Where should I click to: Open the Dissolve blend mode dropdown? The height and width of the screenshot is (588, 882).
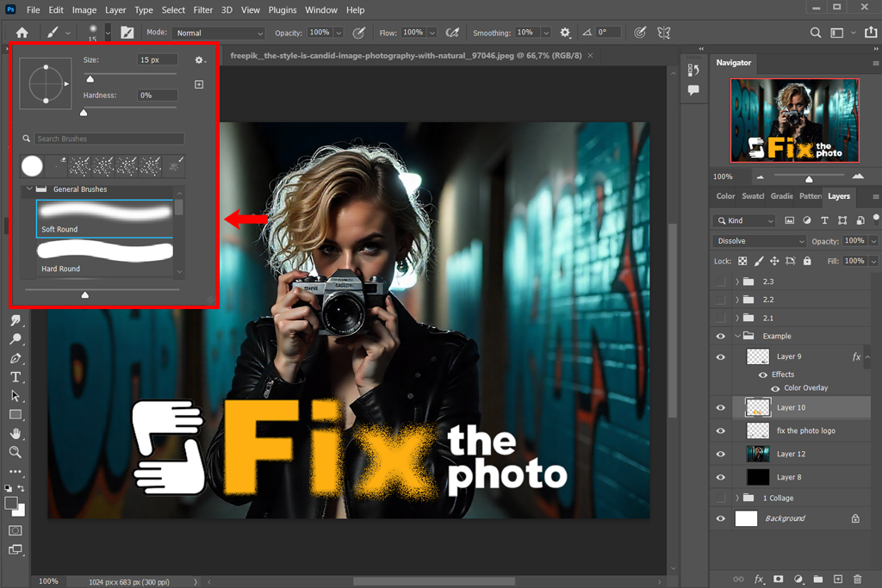point(760,241)
